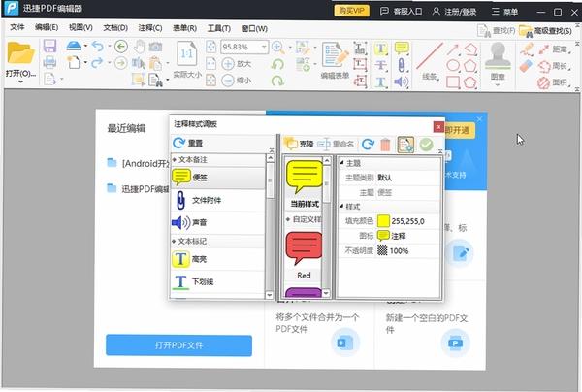Image resolution: width=582 pixels, height=392 pixels.
Task: Collapse the 文本标记 section
Action: pos(174,242)
